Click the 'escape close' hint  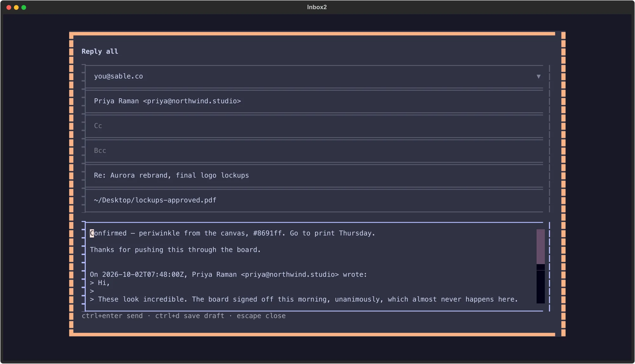tap(261, 316)
